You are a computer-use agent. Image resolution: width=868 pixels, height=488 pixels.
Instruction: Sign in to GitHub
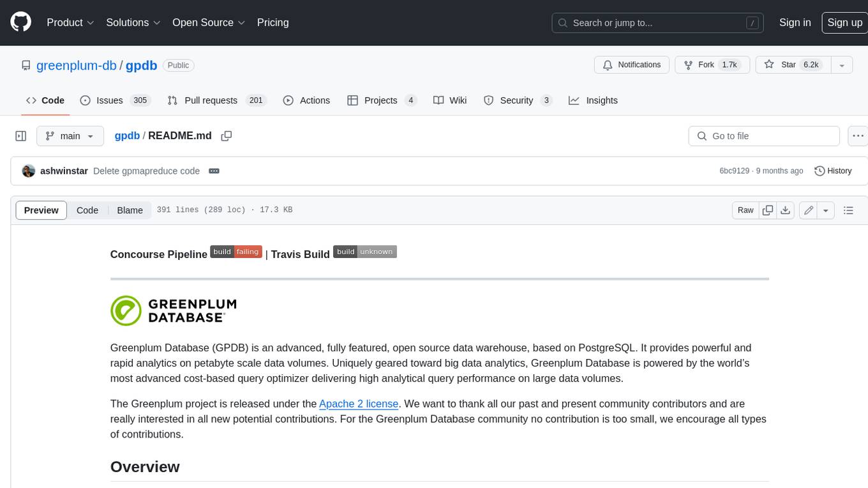tap(795, 22)
